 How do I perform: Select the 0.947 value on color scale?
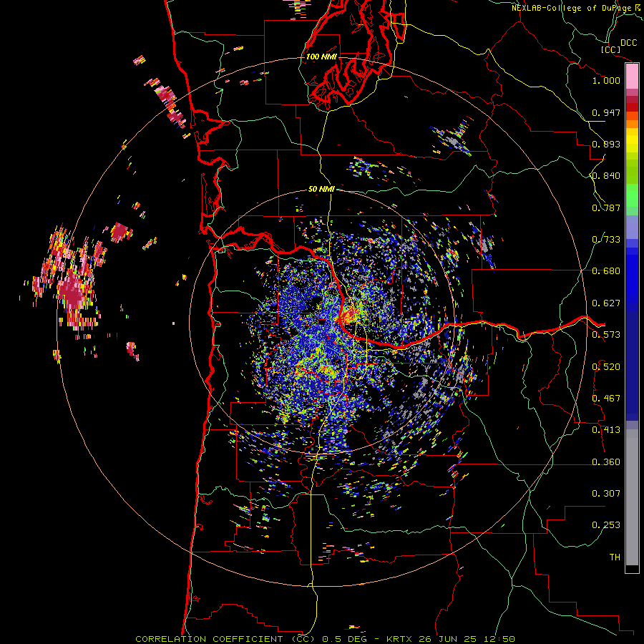tap(606, 112)
